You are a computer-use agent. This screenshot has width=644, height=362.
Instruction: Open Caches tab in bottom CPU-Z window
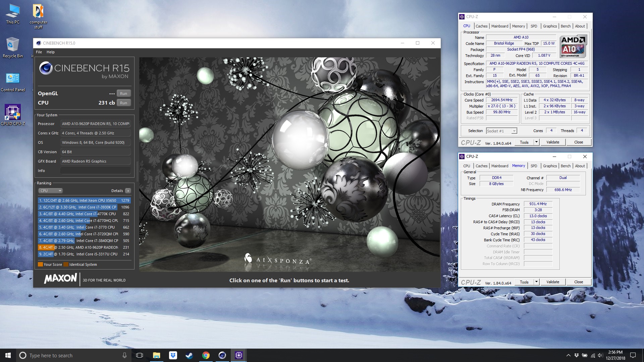click(x=481, y=166)
